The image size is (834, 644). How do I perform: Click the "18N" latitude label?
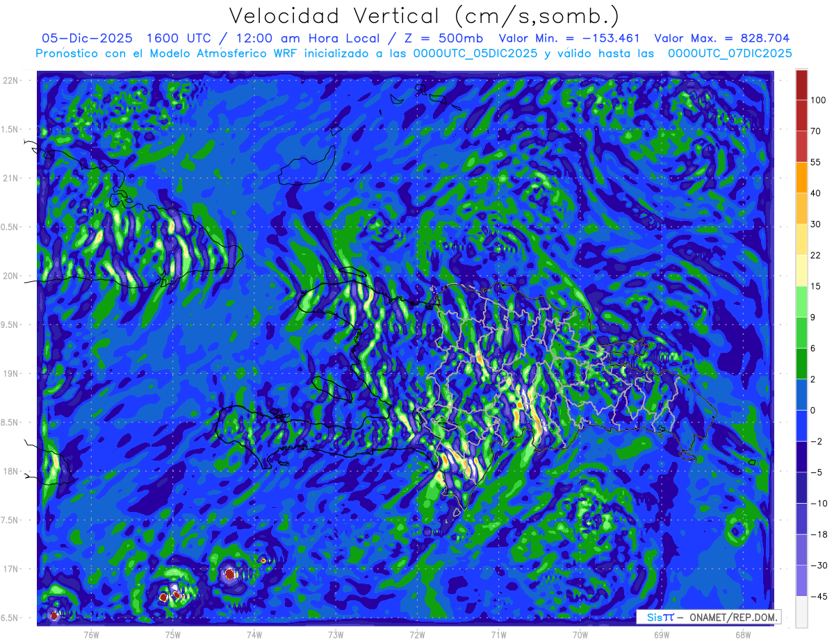12,472
